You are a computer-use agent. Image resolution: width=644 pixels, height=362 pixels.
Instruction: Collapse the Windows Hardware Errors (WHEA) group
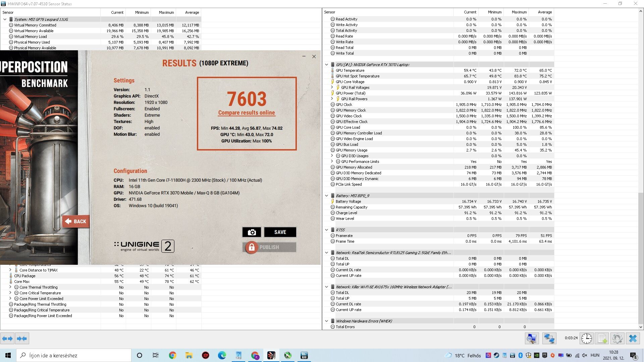pos(326,321)
